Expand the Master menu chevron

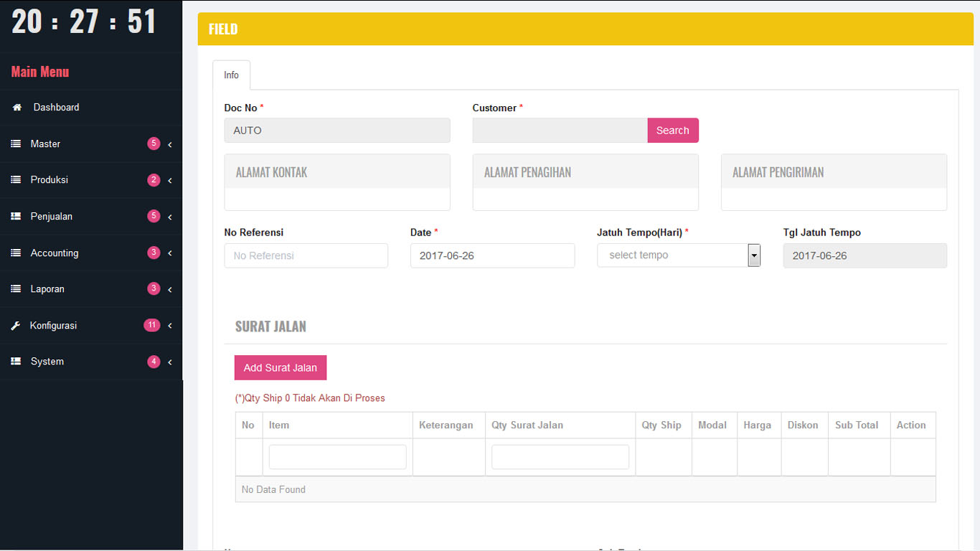170,144
